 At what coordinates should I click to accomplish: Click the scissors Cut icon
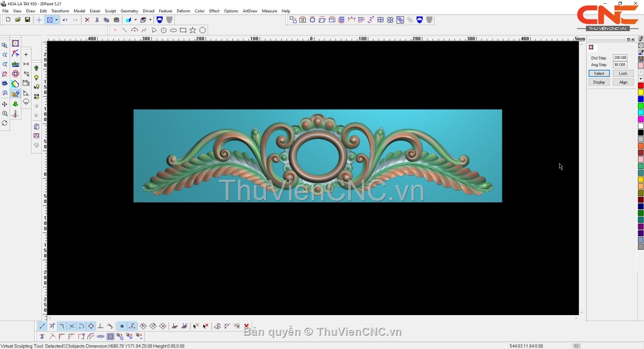coord(97,20)
